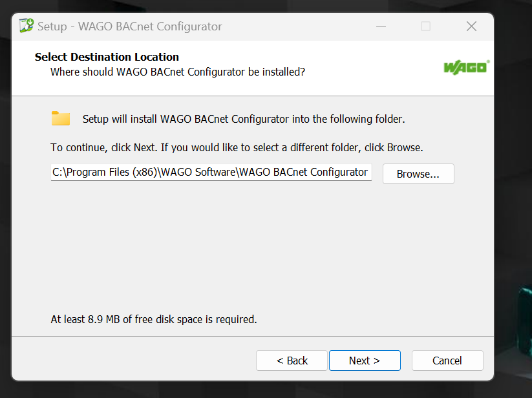Screen dimensions: 532x398
Task: Close the WAGO BACnet Configurator setup
Action: (x=471, y=26)
